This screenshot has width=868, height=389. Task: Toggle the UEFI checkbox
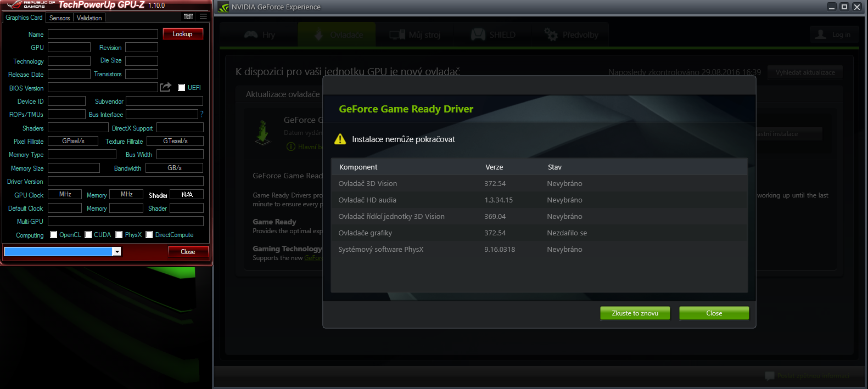pyautogui.click(x=182, y=88)
